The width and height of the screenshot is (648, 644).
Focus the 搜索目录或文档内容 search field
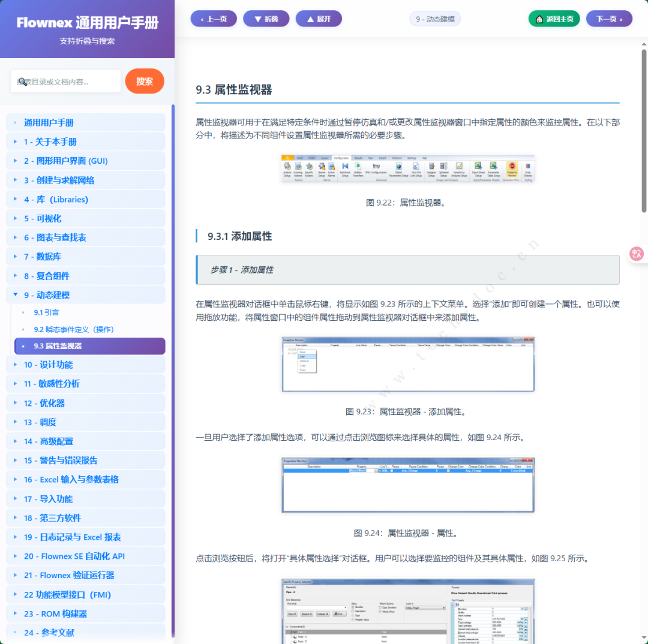65,82
